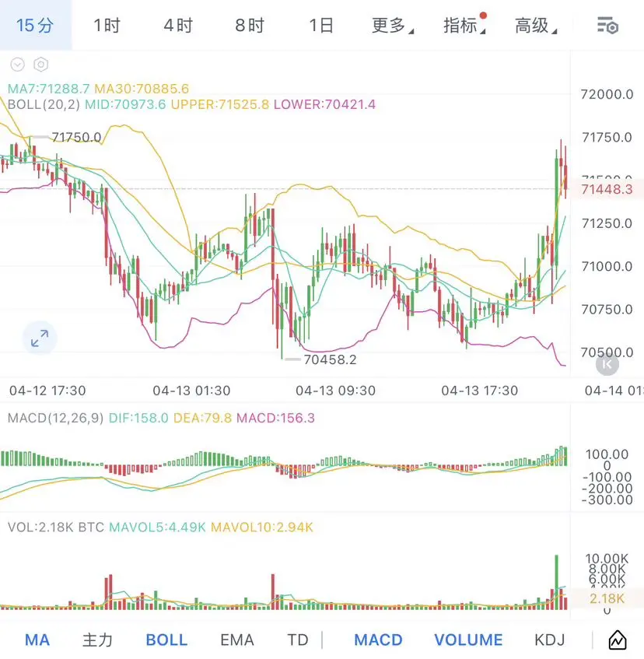Click the 04-13 01:30 time label
The width and height of the screenshot is (644, 659).
(x=191, y=391)
